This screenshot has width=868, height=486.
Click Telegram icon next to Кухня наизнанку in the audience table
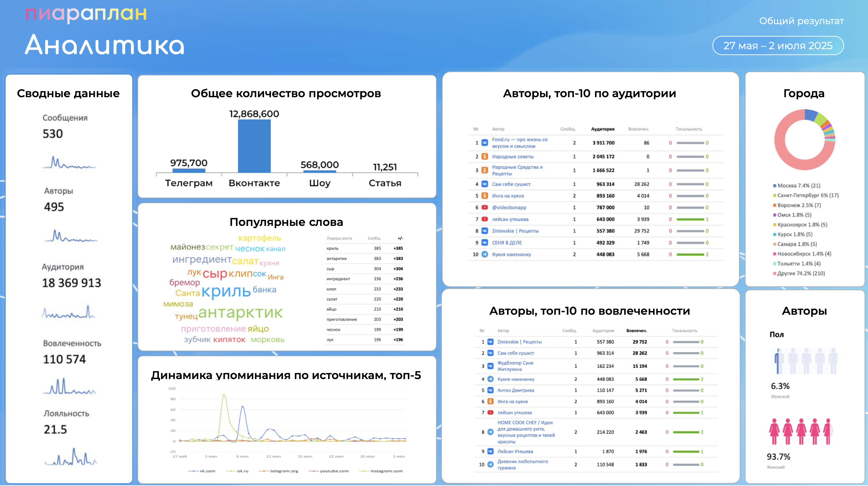click(x=485, y=255)
